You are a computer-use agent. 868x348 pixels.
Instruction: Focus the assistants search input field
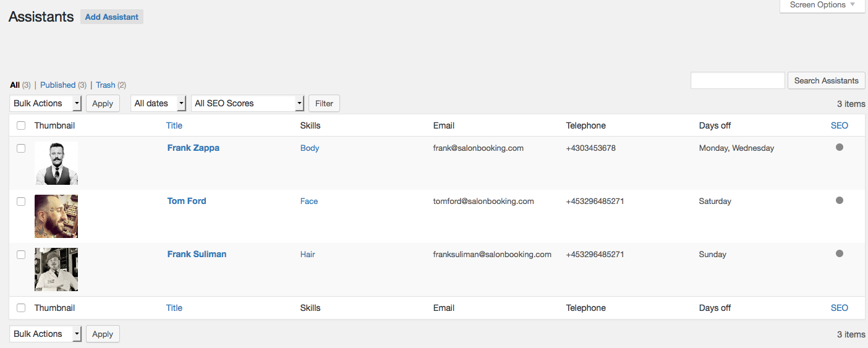(x=738, y=80)
